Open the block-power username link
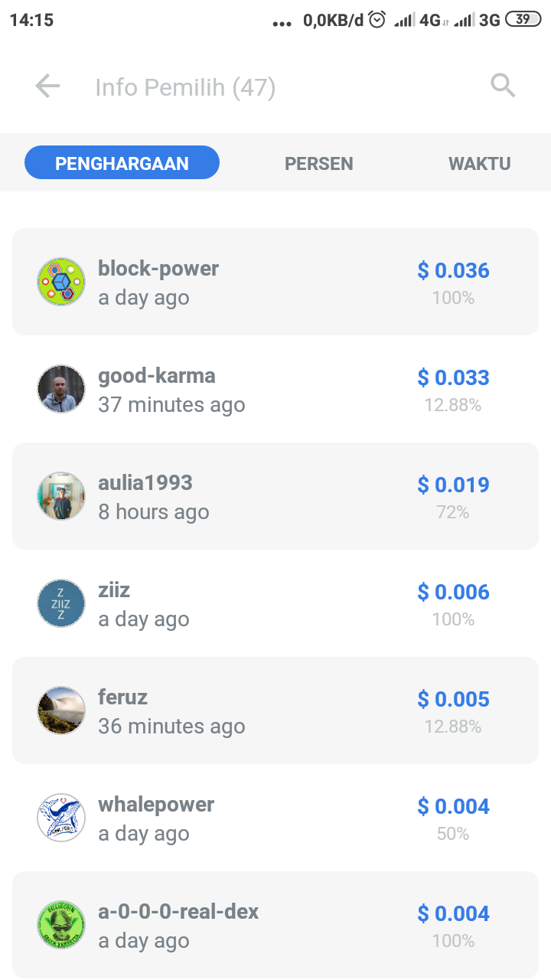This screenshot has height=980, width=551. (158, 269)
